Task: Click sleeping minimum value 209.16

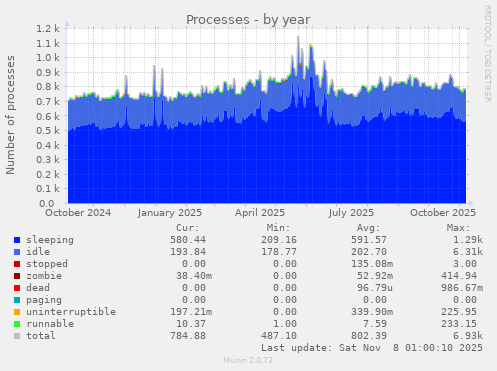Action: coord(279,240)
